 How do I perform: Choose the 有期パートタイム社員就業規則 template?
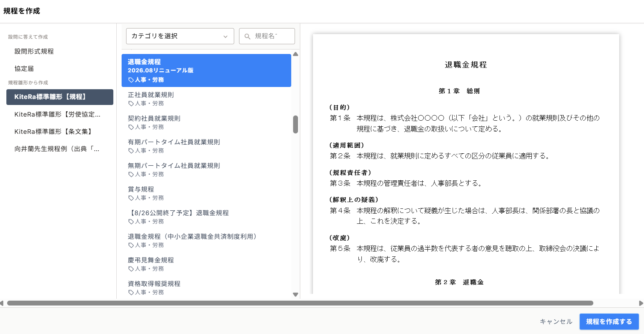[206, 146]
